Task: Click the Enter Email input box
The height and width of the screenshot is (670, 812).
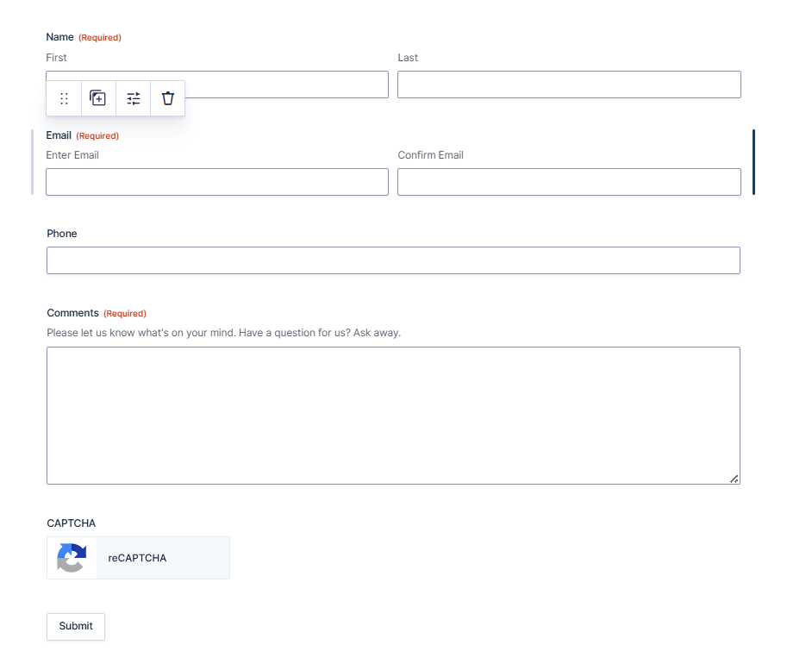Action: point(217,182)
